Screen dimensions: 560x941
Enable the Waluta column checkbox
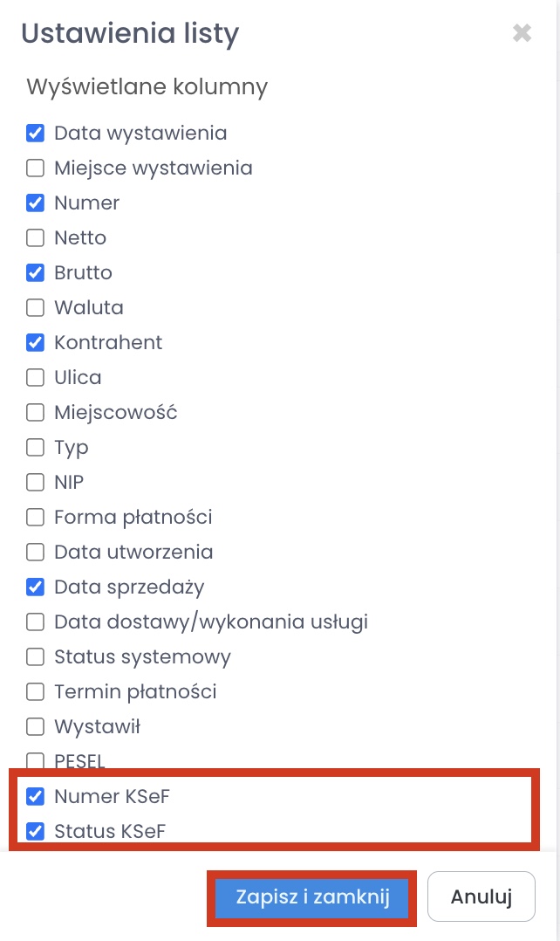[x=36, y=308]
